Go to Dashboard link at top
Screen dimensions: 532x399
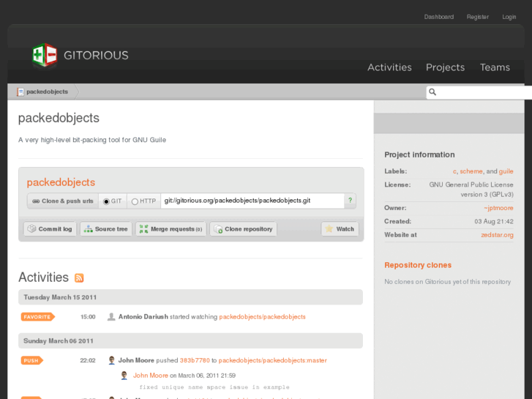coord(438,17)
